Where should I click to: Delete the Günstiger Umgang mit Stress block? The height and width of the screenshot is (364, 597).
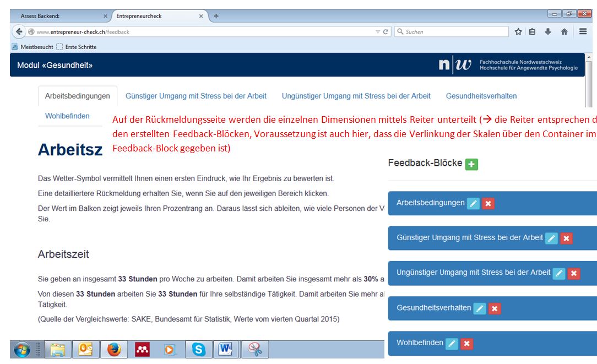pos(566,238)
